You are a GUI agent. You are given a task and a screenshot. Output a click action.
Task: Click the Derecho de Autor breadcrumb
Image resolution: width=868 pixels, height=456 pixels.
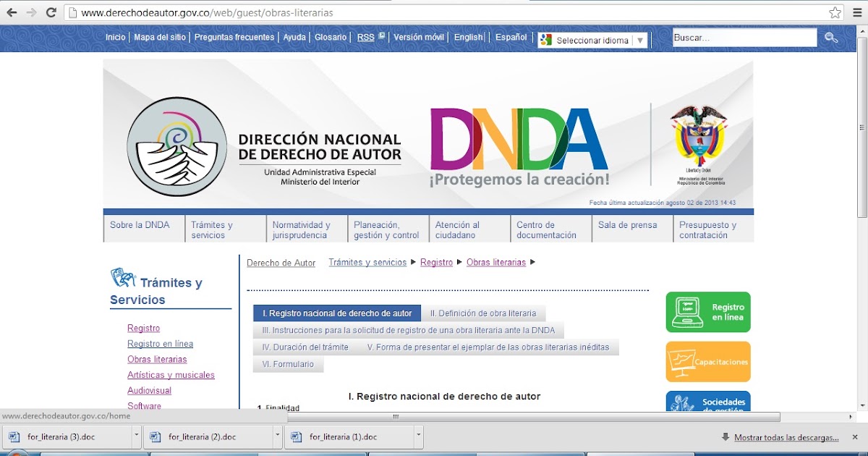(281, 263)
